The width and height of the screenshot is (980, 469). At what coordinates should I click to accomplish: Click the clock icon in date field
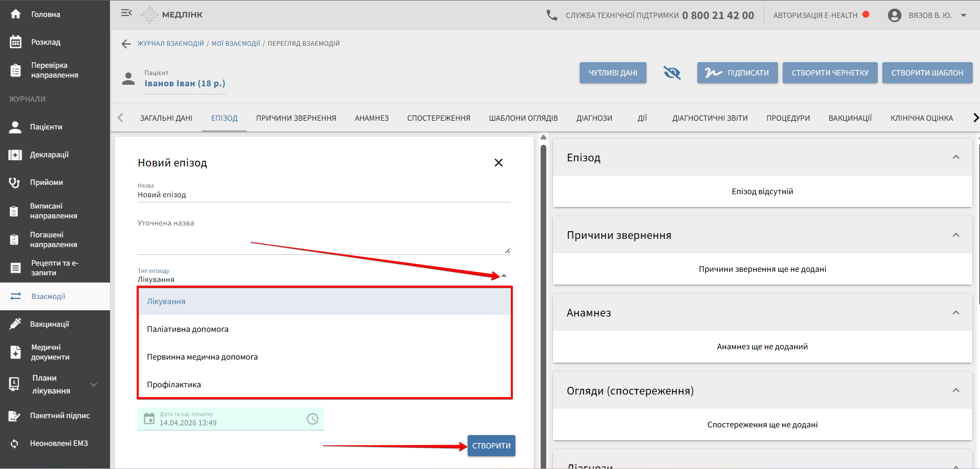[312, 419]
